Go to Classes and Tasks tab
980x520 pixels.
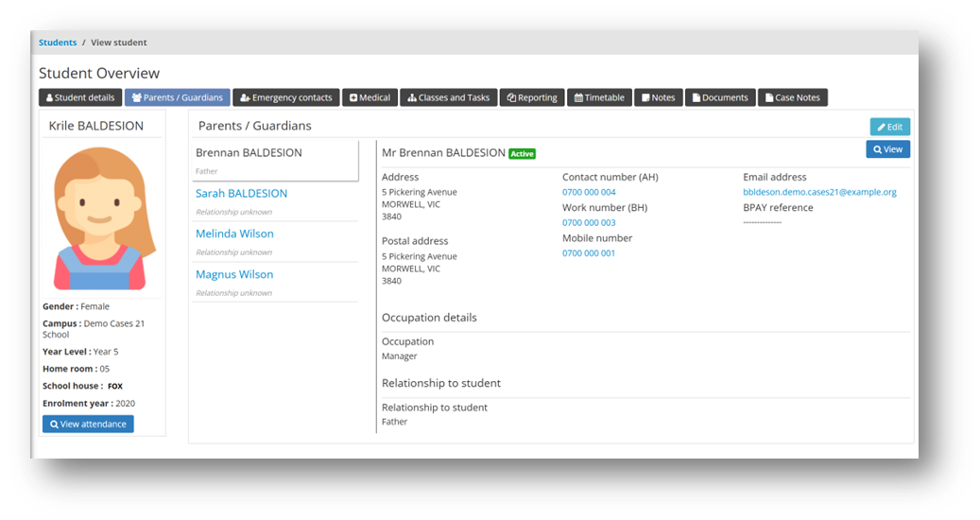448,97
